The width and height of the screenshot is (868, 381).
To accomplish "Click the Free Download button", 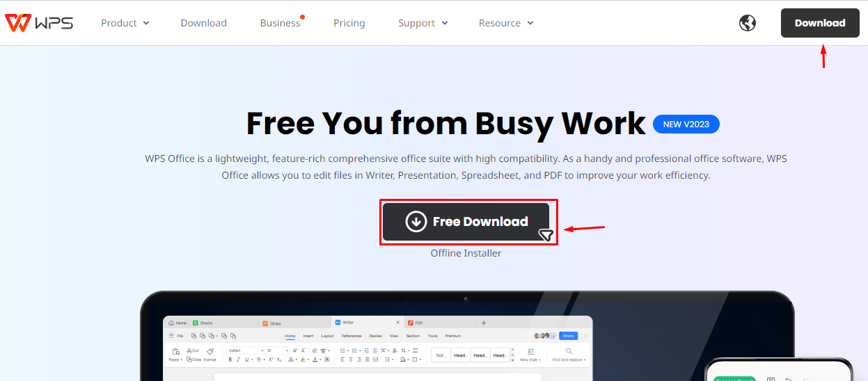I will [466, 222].
